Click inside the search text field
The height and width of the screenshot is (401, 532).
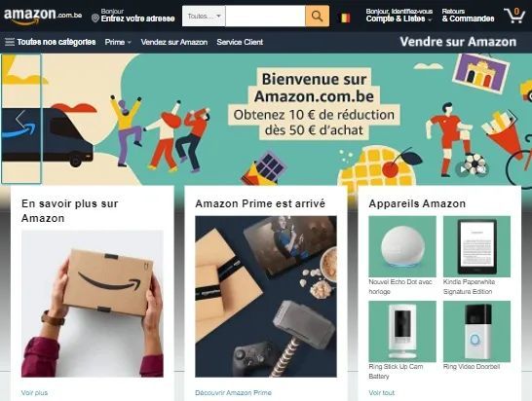pos(265,16)
